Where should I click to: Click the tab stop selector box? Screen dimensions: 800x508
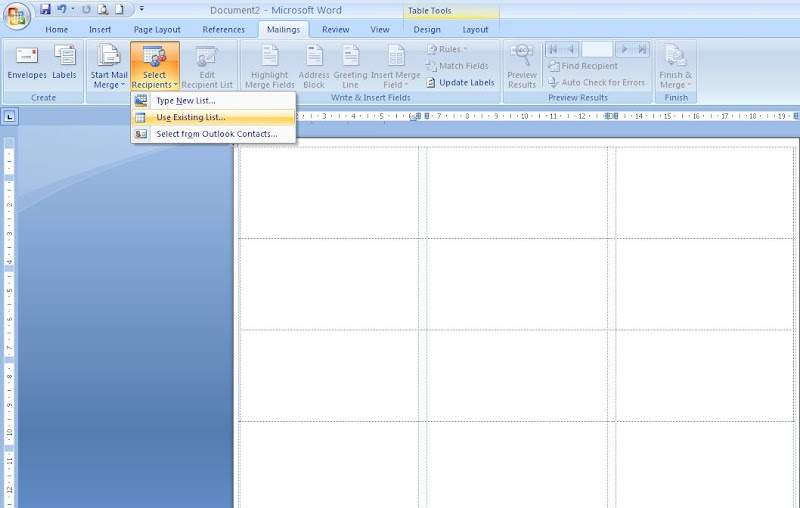(9, 117)
